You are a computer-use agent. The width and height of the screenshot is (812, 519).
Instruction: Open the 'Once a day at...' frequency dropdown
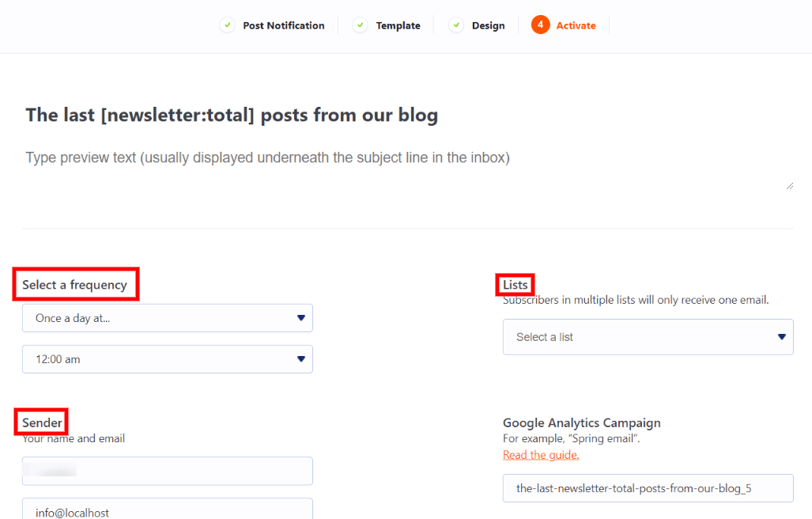pyautogui.click(x=168, y=318)
